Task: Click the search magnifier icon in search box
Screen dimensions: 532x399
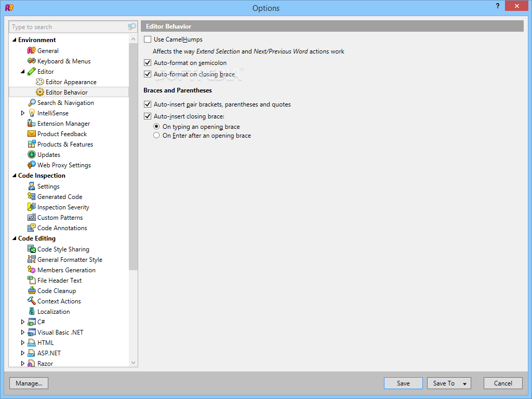Action: click(x=131, y=26)
